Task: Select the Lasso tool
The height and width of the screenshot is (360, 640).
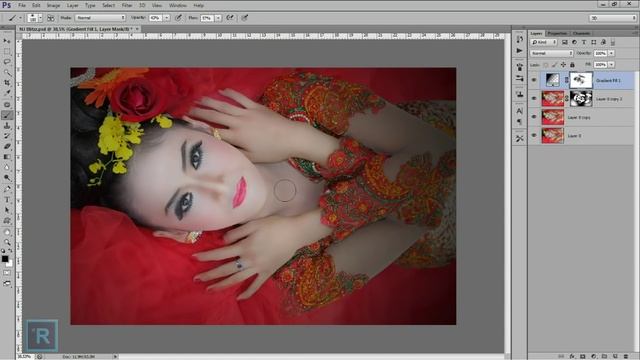Action: [7, 62]
